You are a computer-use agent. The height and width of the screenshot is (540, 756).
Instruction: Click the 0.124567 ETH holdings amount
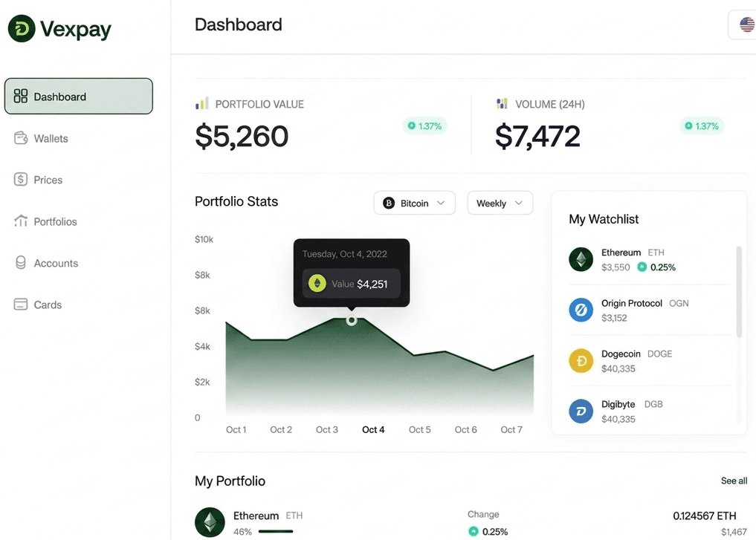pyautogui.click(x=705, y=516)
